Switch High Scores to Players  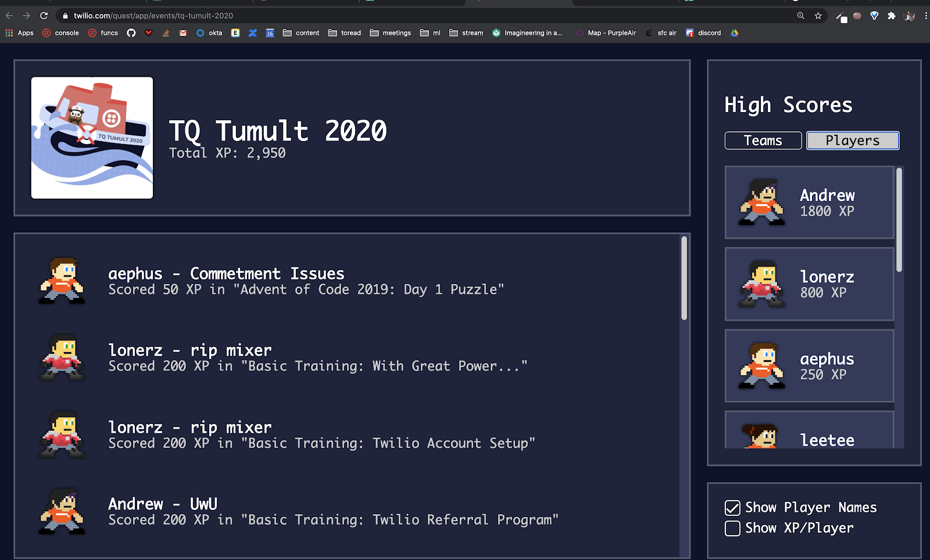853,141
